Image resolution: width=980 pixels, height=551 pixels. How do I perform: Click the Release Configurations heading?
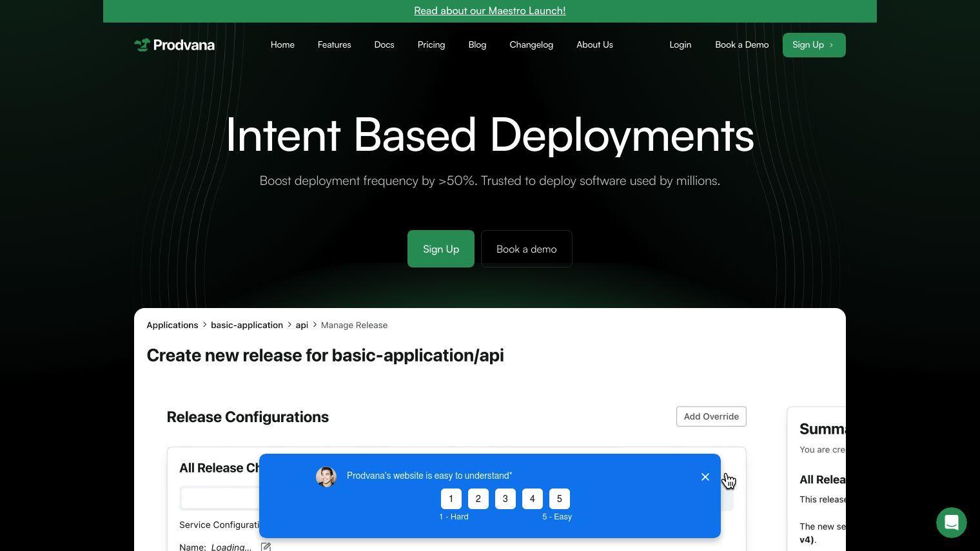click(x=248, y=417)
